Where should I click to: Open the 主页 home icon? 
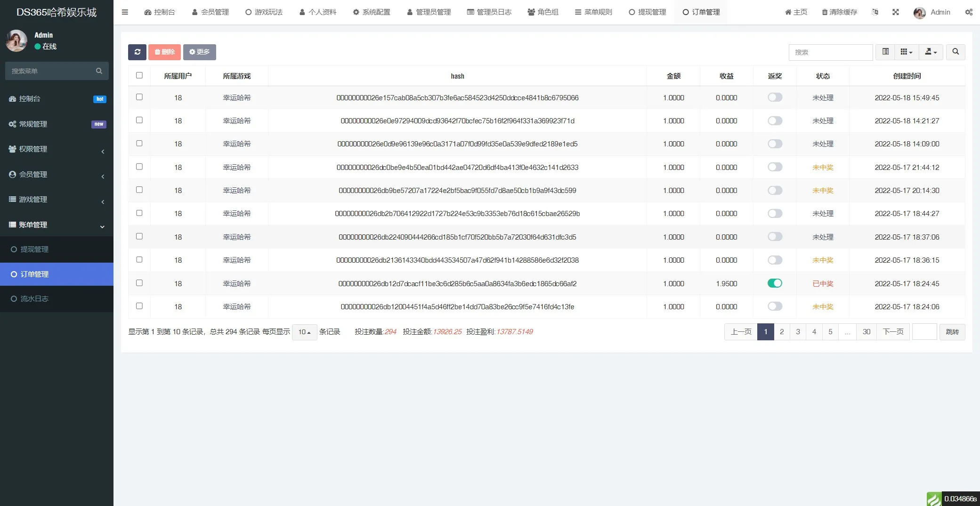click(796, 12)
